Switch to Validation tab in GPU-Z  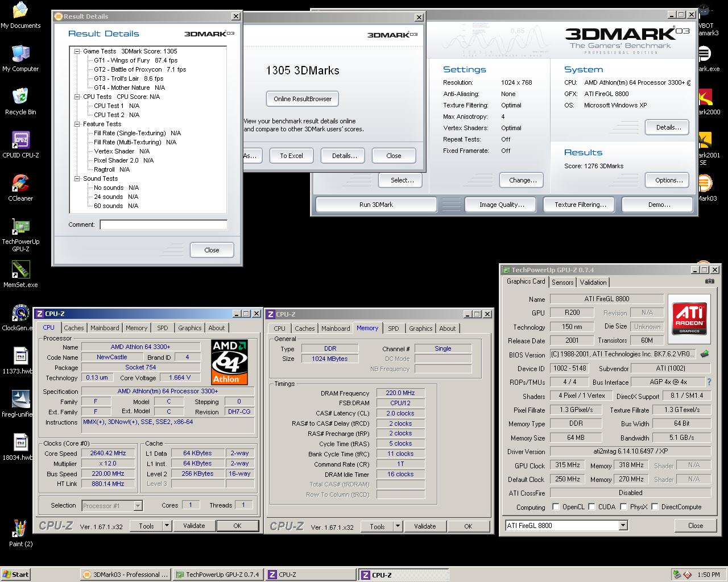(593, 282)
